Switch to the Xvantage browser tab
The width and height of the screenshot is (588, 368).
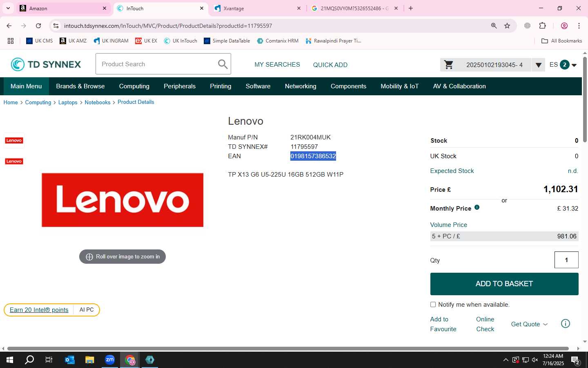click(257, 8)
